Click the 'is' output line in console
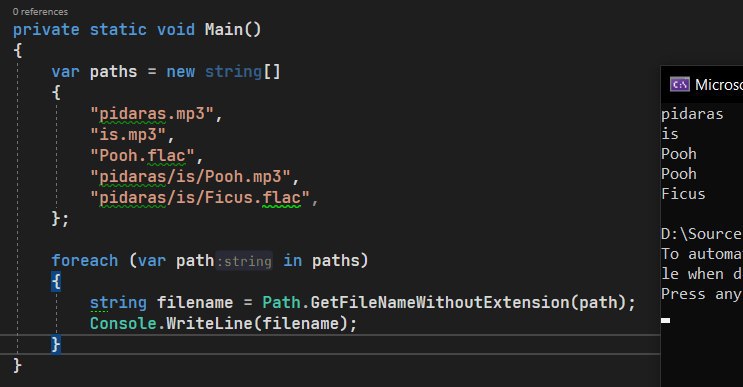 670,134
